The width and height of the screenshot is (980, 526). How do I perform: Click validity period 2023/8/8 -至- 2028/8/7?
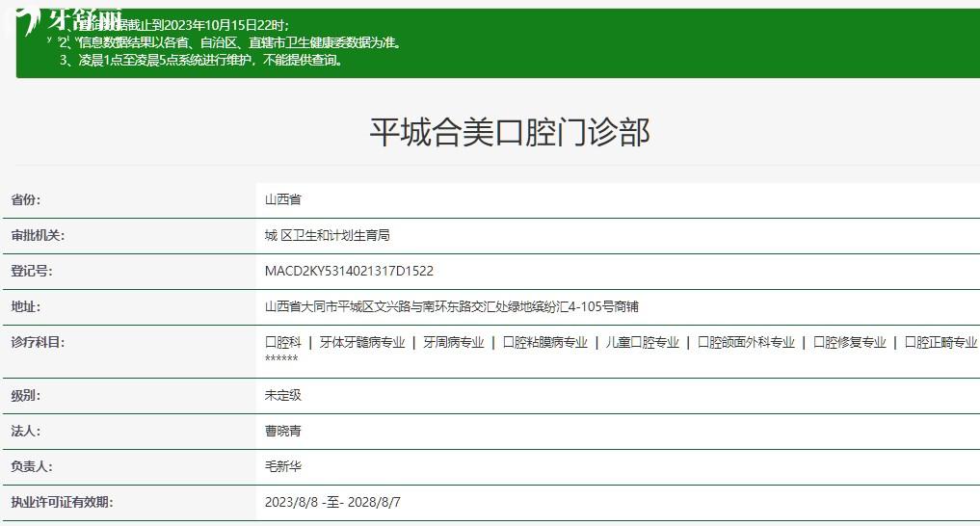(x=332, y=502)
